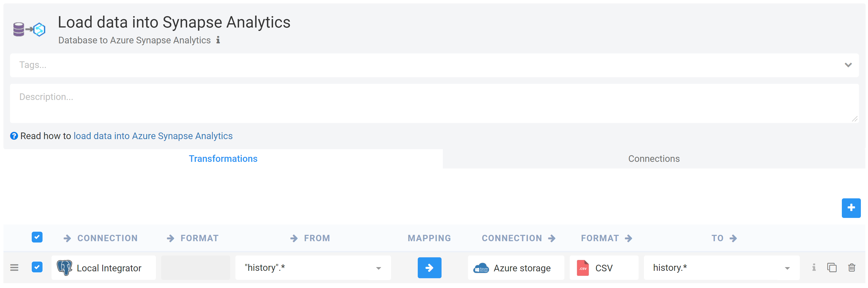Open the TO history.* dropdown
The image size is (868, 288).
787,268
